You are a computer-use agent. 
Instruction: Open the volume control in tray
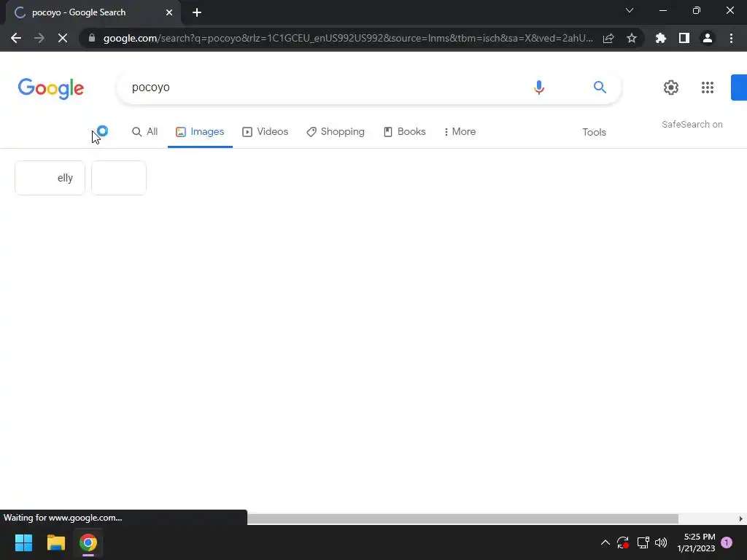pos(661,542)
